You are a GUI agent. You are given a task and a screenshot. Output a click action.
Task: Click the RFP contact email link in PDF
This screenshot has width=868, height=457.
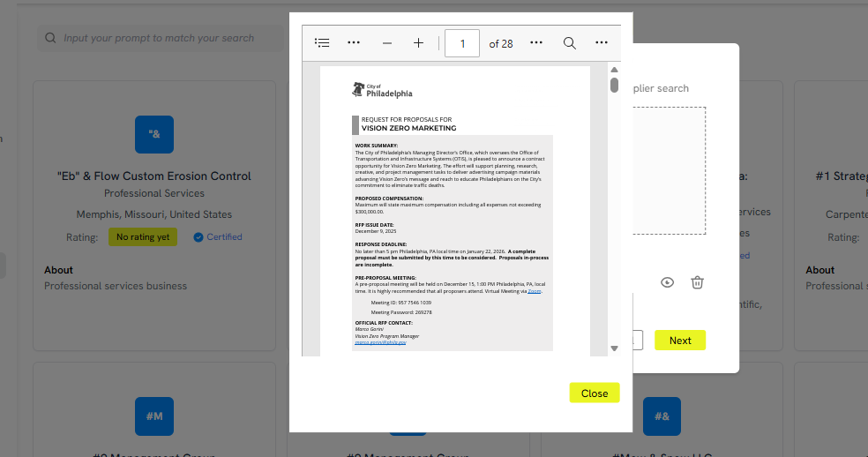click(x=380, y=343)
